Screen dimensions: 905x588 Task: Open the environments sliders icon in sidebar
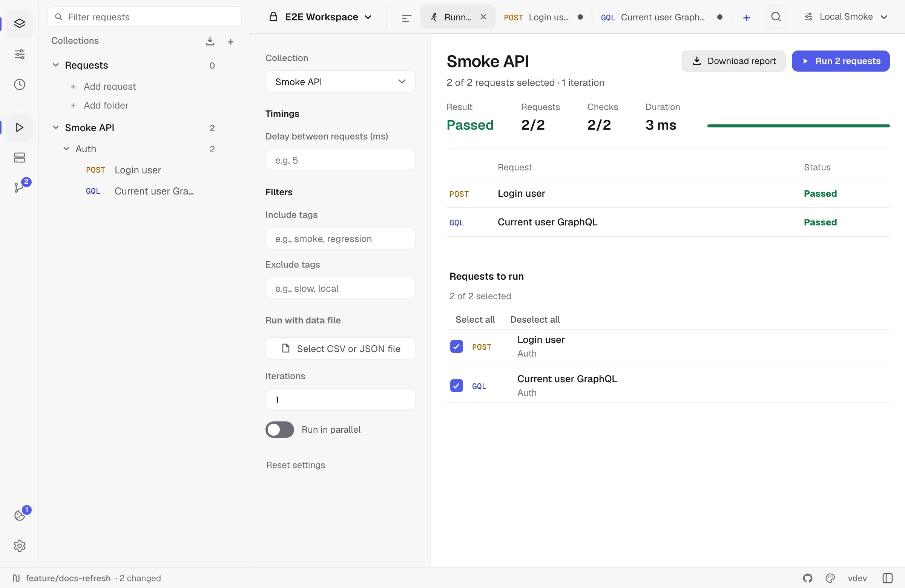pos(19,54)
